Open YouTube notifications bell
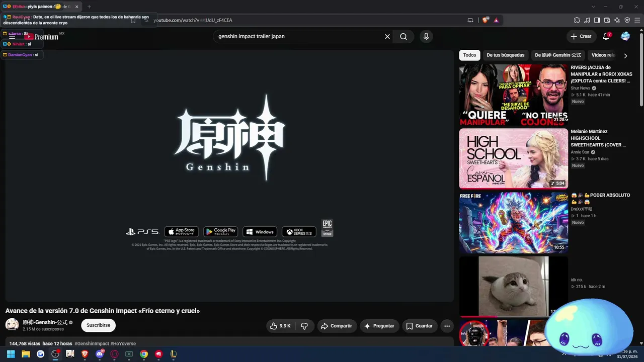The height and width of the screenshot is (362, 644). 607,36
